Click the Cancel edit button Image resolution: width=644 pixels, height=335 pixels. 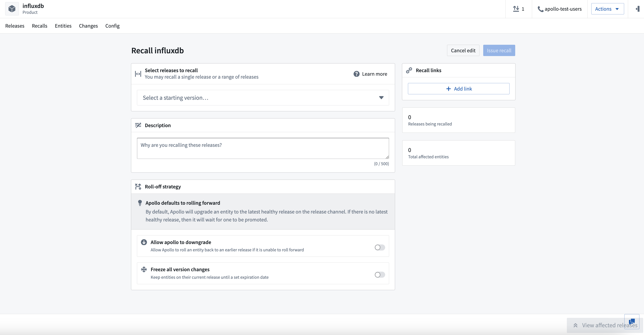pos(463,50)
